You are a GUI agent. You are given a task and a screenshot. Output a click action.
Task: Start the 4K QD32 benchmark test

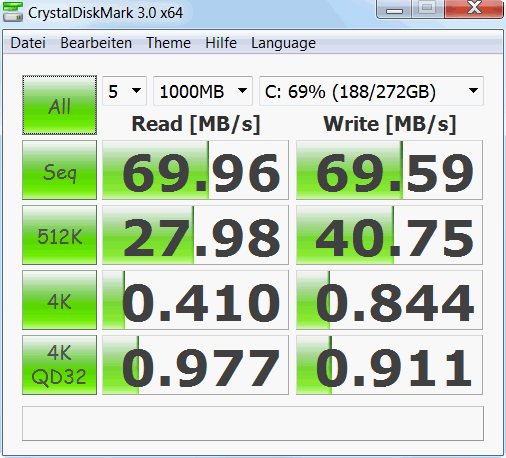60,365
